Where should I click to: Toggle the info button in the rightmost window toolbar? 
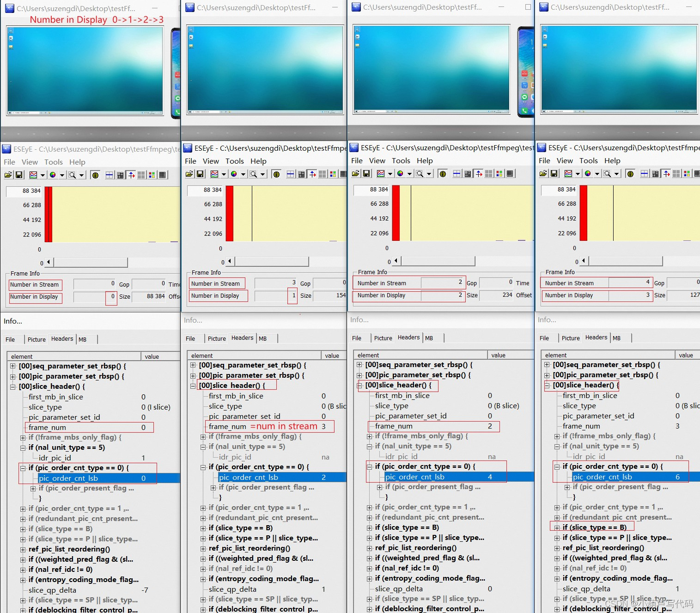(630, 173)
